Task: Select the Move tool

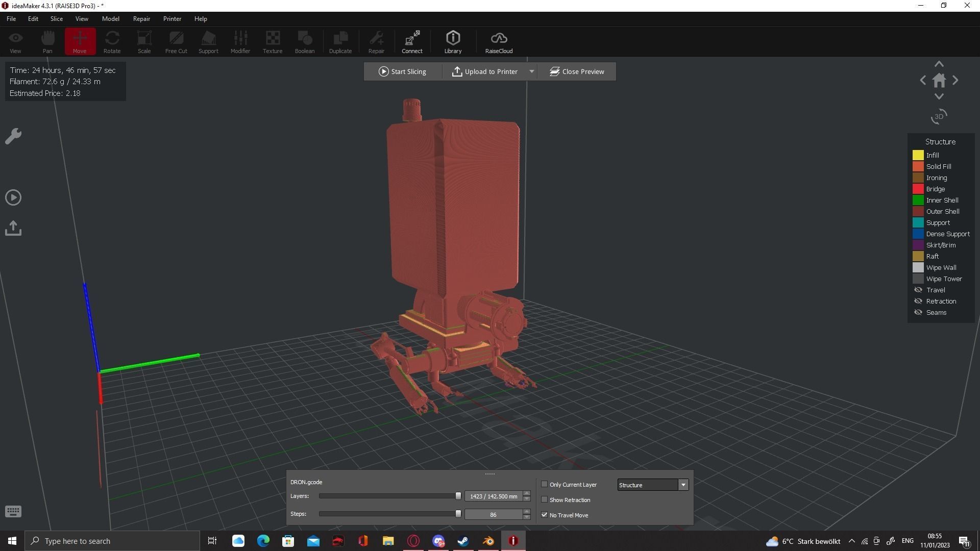Action: (x=80, y=41)
